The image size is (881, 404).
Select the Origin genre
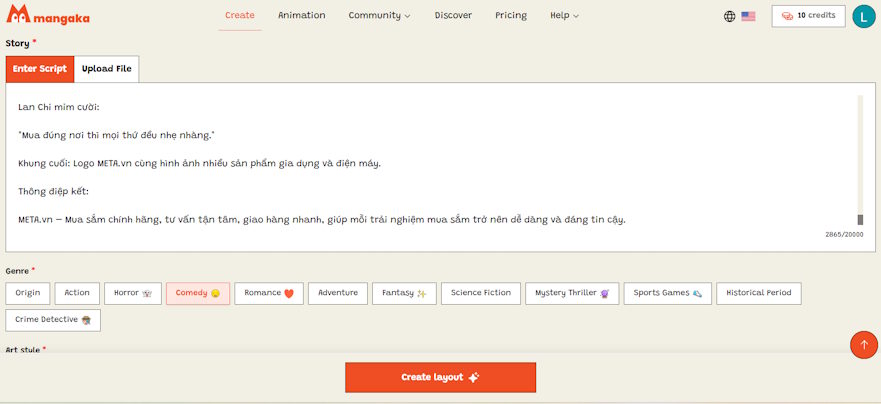click(28, 293)
